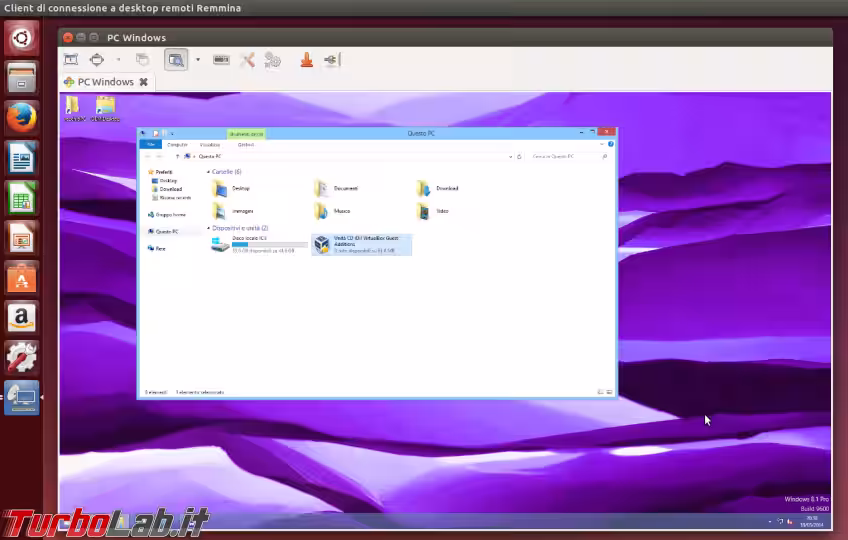
Task: Open the Visualizza ribbon tab
Action: coord(210,144)
